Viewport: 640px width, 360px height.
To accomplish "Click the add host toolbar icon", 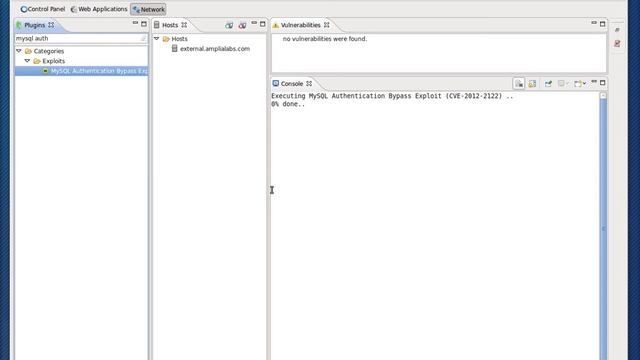I will 229,25.
